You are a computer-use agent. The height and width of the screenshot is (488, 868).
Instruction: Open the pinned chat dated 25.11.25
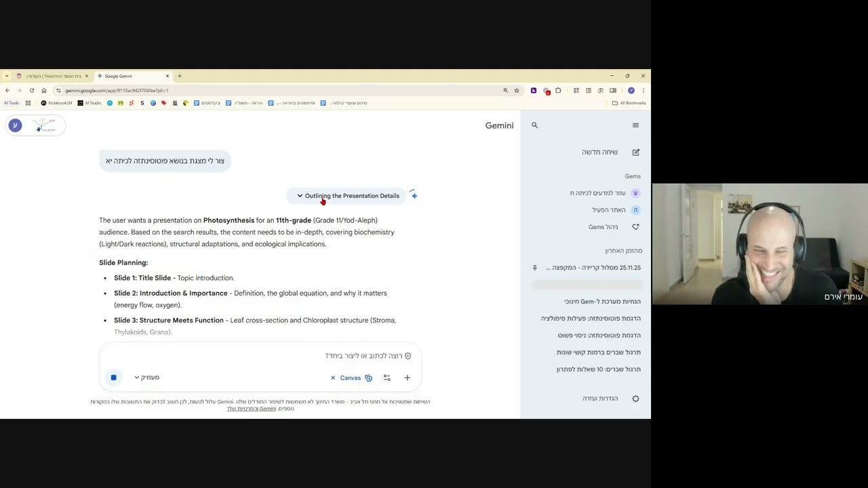pos(593,268)
